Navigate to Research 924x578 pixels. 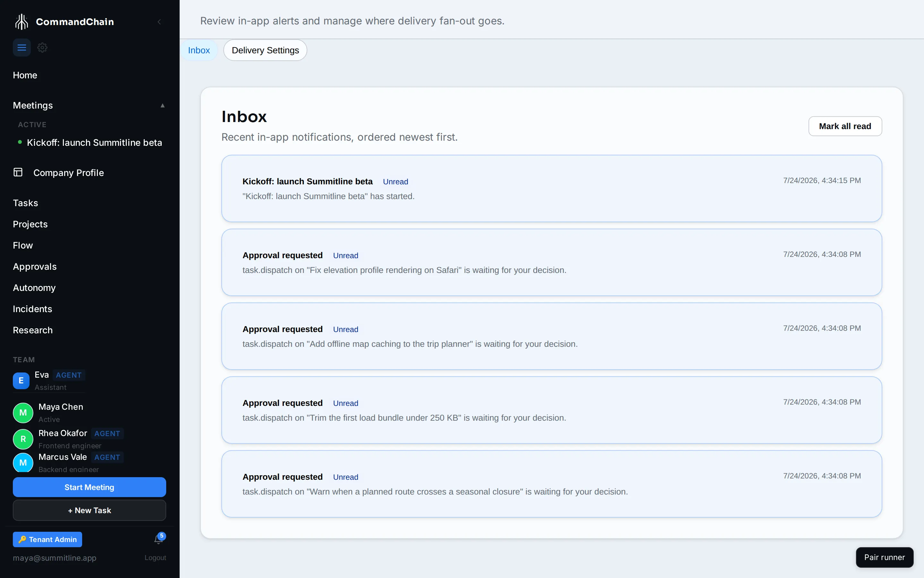[x=32, y=330]
